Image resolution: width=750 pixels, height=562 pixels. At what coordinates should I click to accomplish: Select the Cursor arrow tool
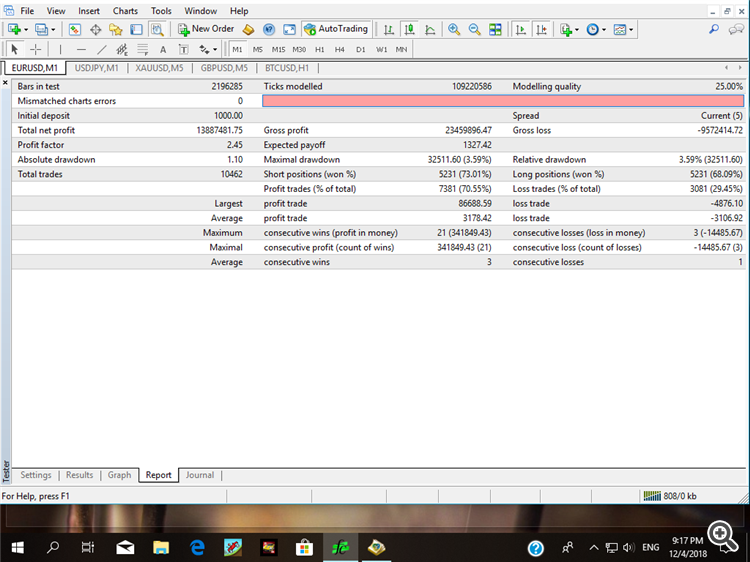pyautogui.click(x=14, y=49)
